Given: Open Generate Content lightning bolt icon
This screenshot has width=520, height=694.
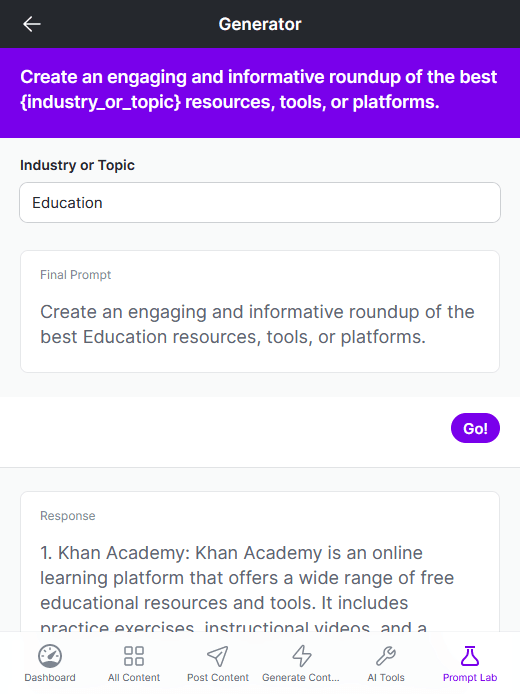Looking at the screenshot, I should (x=302, y=655).
